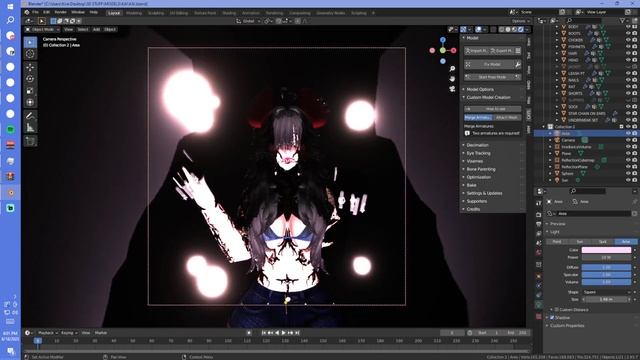Click the toggle camera view icon
This screenshot has height=360, width=640.
pos(452,89)
